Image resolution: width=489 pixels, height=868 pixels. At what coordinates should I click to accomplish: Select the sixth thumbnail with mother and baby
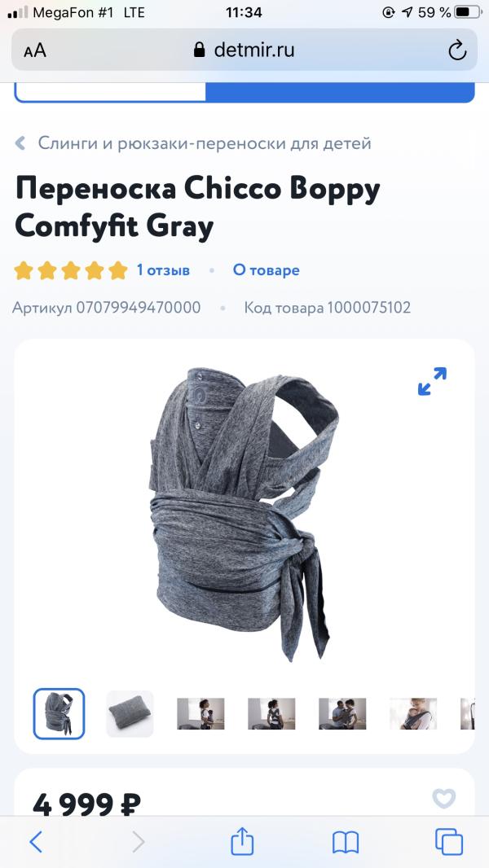click(x=413, y=713)
